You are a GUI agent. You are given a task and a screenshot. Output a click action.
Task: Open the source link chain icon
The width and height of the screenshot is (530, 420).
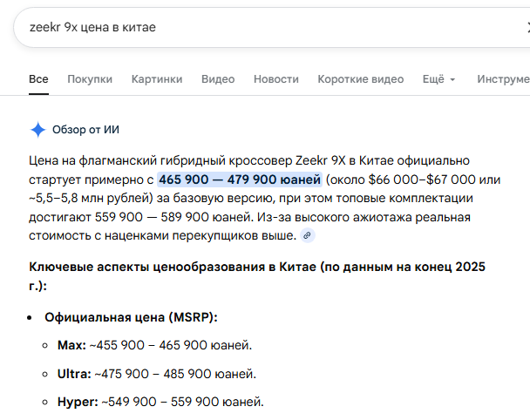coord(307,235)
